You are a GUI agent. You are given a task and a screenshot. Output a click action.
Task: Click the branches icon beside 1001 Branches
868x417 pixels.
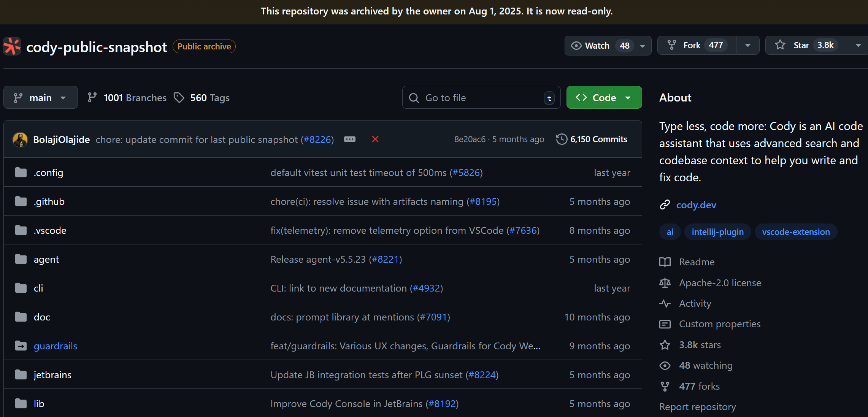tap(92, 98)
